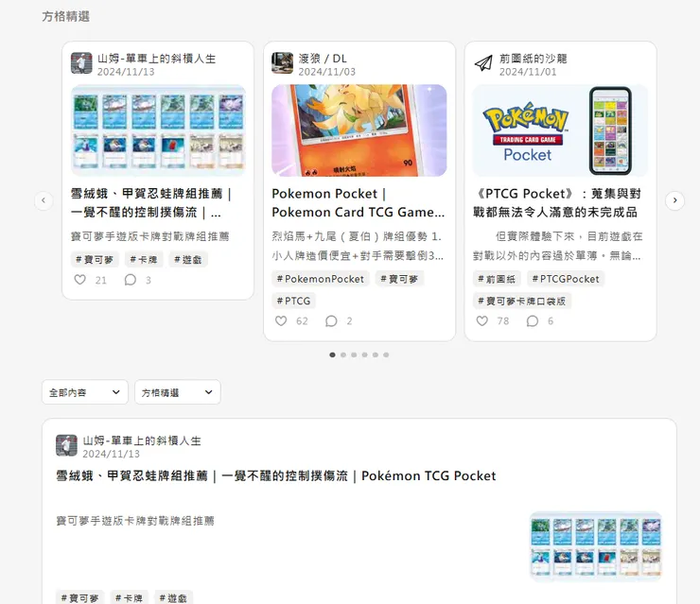Click #寶可夢 tag in the 渡狼 card

tap(399, 279)
